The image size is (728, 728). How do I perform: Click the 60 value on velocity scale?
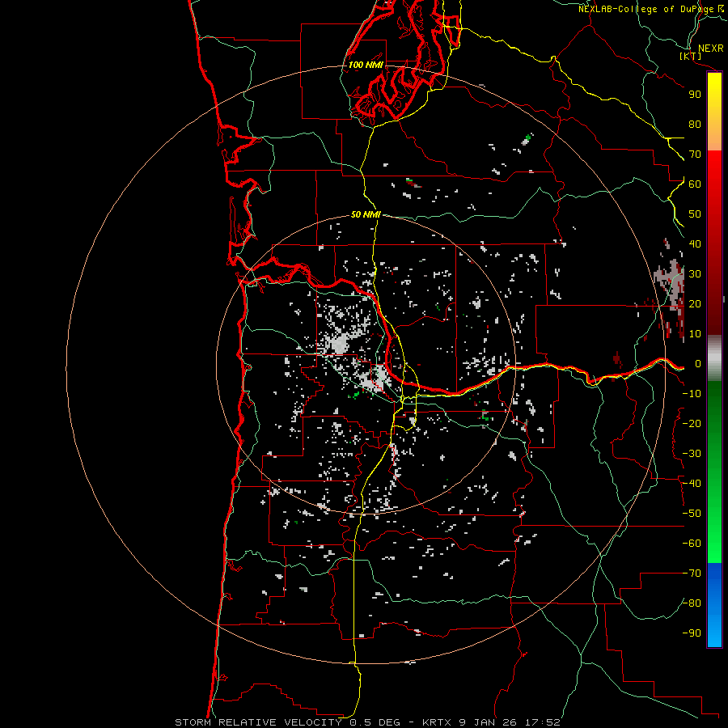point(695,184)
